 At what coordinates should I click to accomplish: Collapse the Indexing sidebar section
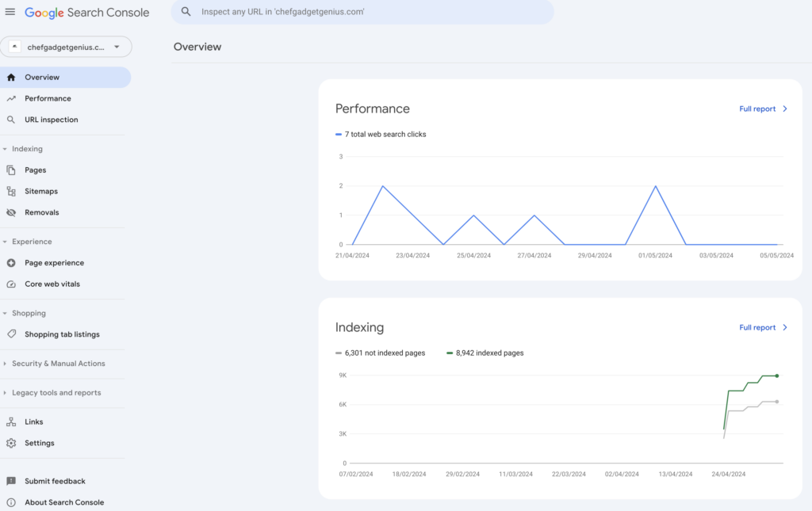(x=27, y=149)
